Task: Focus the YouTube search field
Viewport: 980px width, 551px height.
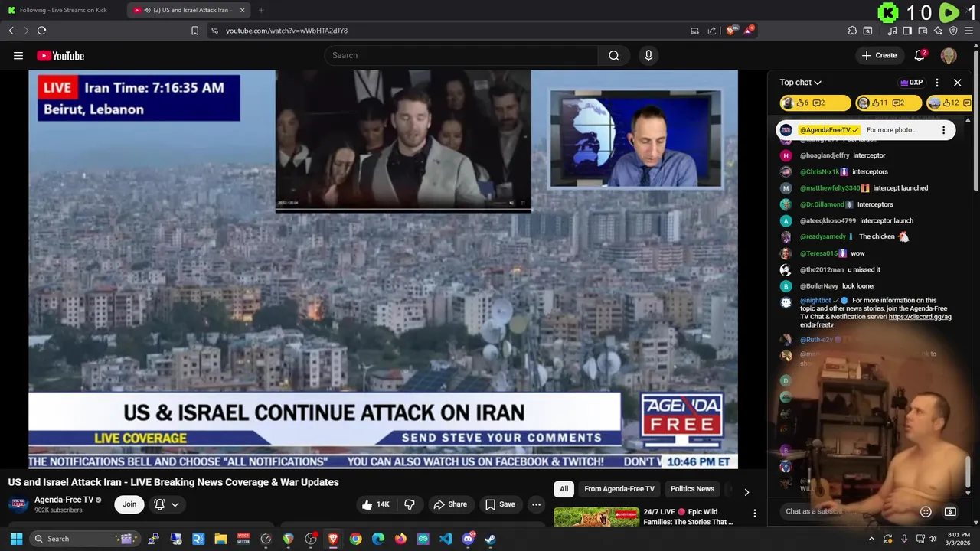Action: 461,55
